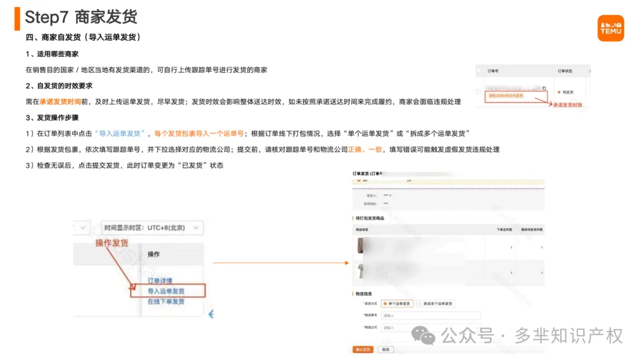
Task: Click the first product thumbnail in 待打包发货商品
Action: coord(360,246)
